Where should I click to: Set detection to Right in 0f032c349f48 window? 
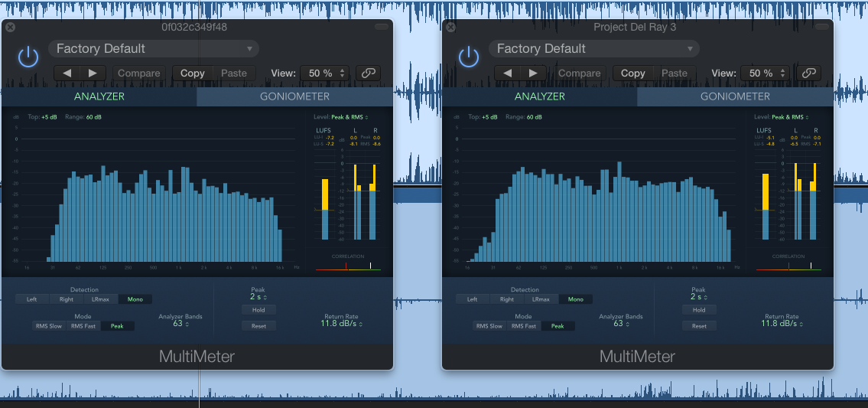tap(67, 299)
